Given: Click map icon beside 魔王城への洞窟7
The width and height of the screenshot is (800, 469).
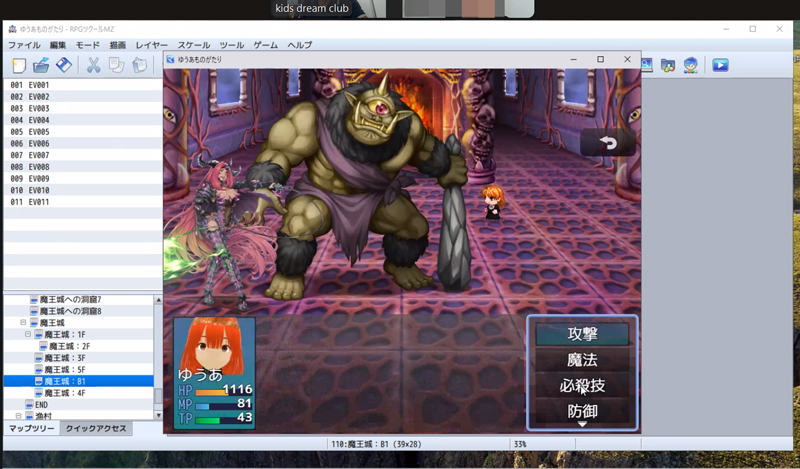Looking at the screenshot, I should pos(34,300).
